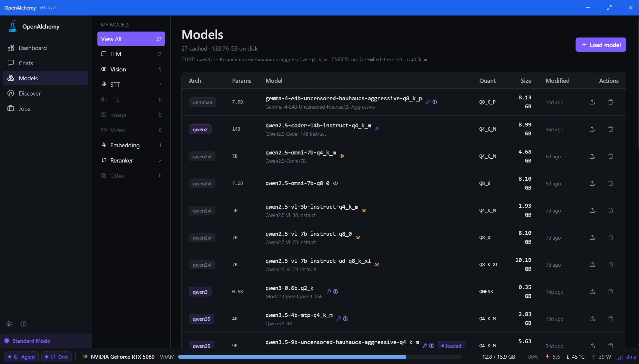The width and height of the screenshot is (639, 364).
Task: Toggle Standard Mode at sidebar bottom
Action: [46, 341]
